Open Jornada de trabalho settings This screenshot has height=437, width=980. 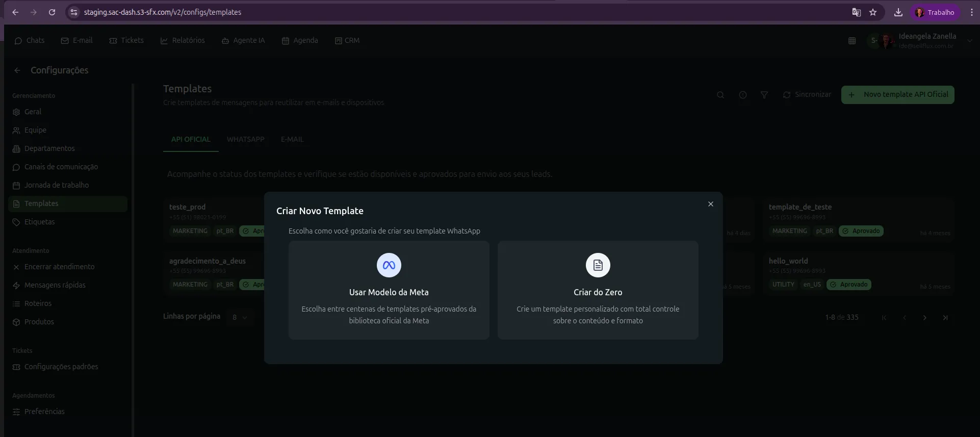pyautogui.click(x=68, y=185)
